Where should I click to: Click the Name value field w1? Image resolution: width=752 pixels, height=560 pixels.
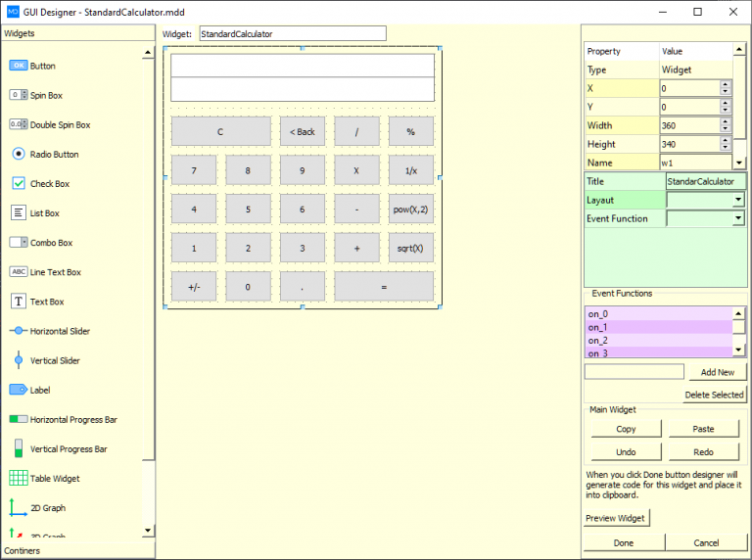[696, 163]
